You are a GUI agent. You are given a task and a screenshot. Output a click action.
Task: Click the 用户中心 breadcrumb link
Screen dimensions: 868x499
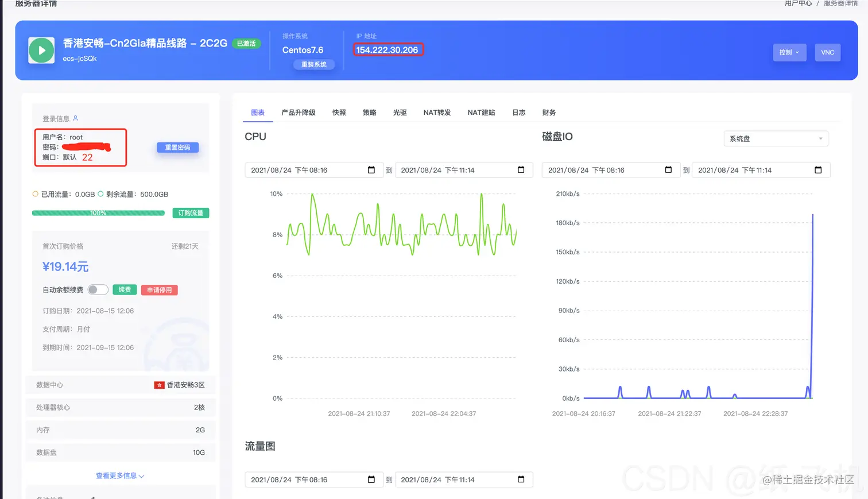coord(798,3)
